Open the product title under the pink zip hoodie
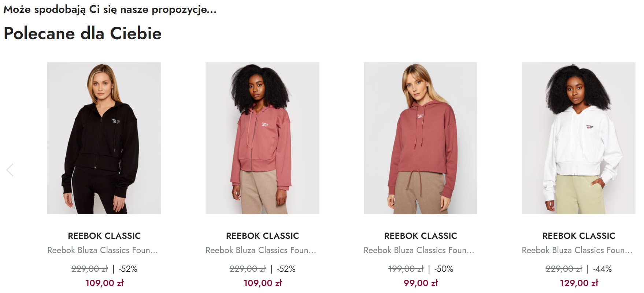The height and width of the screenshot is (293, 644). [x=261, y=250]
